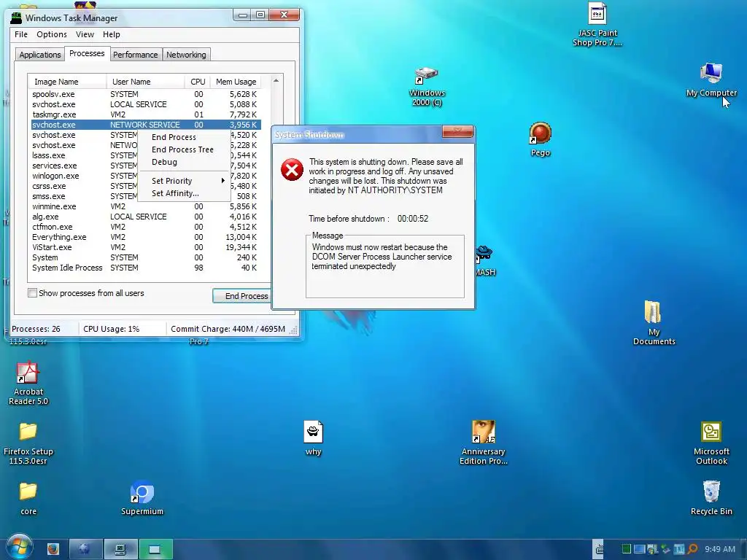747x560 pixels.
Task: Select the System Idle Process row
Action: click(146, 268)
